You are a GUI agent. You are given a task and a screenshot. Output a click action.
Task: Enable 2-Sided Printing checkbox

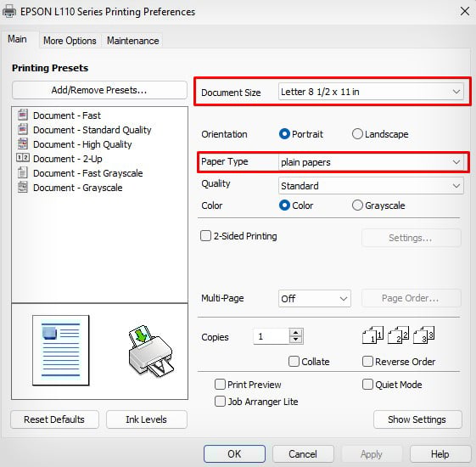click(205, 236)
